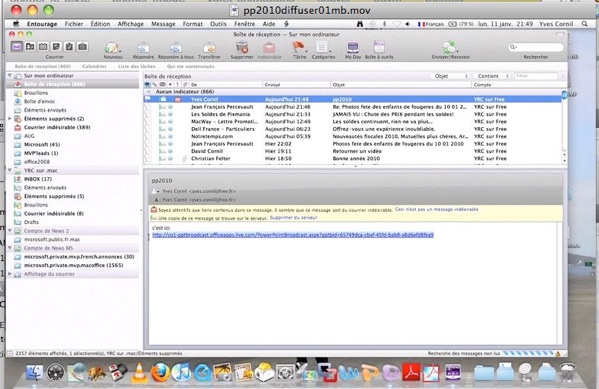Select the Courrier indésirable (389) folder

(x=57, y=127)
